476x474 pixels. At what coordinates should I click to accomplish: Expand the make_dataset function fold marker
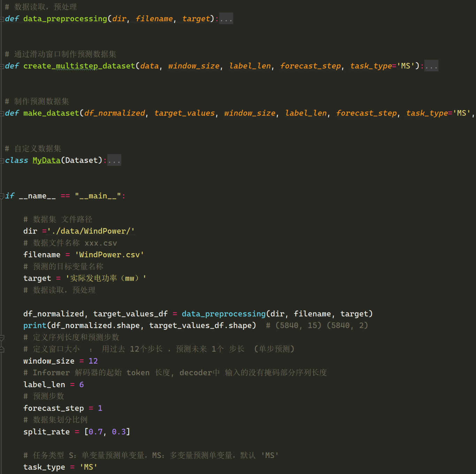(2, 114)
